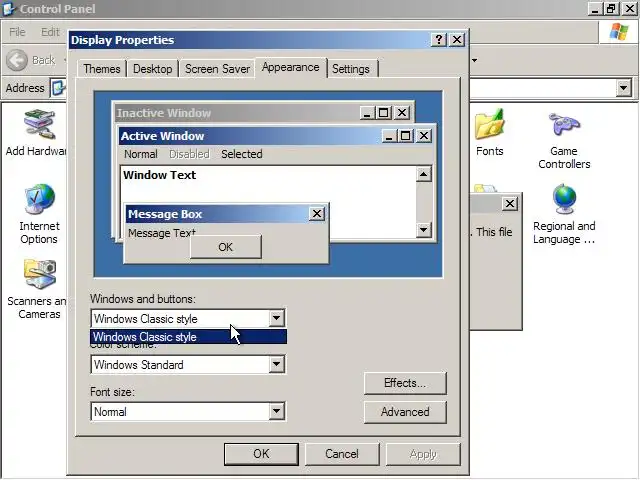Choose Windows Classic style from the list
The height and width of the screenshot is (480, 640).
188,337
